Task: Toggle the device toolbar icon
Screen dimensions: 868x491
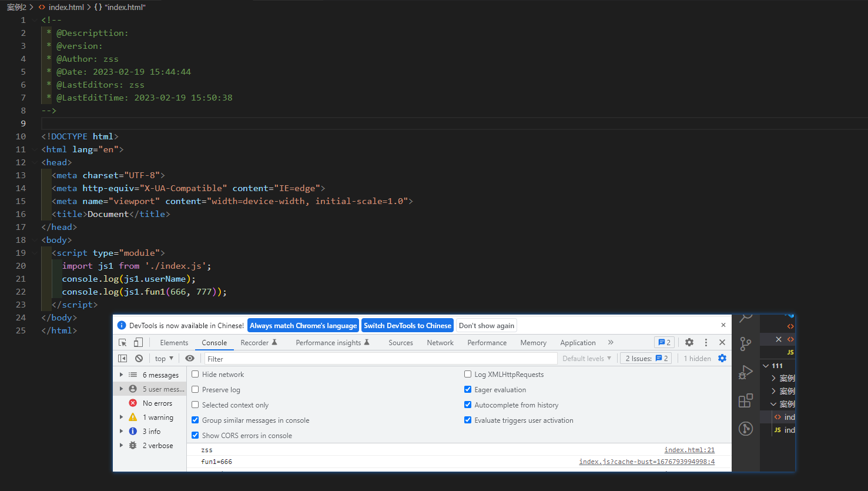Action: tap(138, 342)
